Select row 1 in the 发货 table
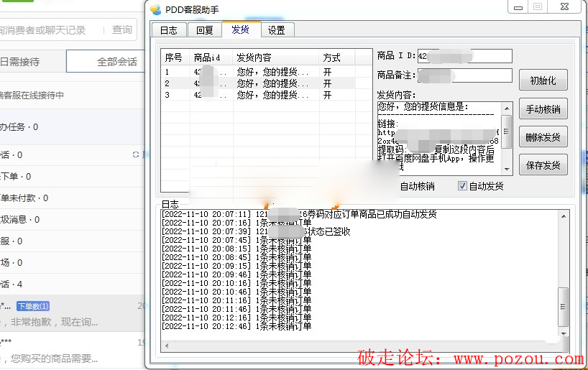Image resolution: width=588 pixels, height=370 pixels. [x=258, y=72]
